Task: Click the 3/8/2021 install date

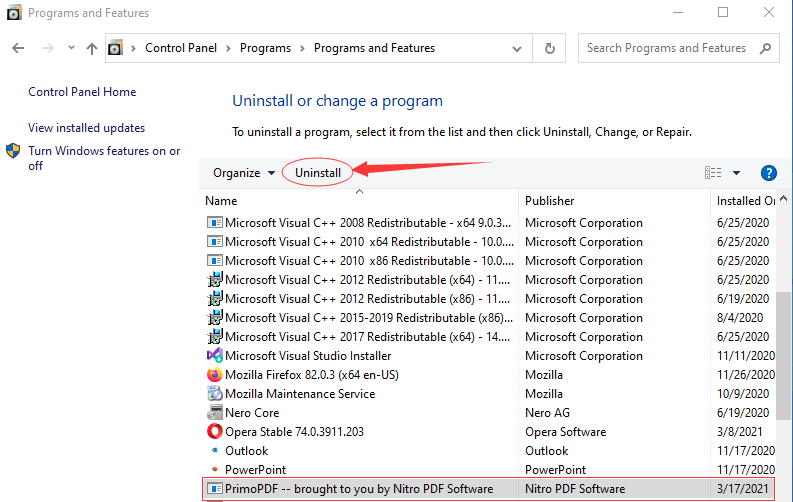Action: coord(740,432)
